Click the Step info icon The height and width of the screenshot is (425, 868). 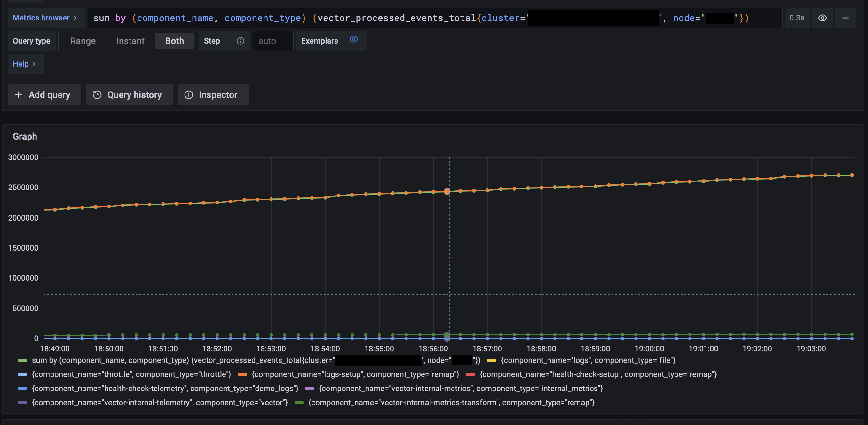[x=240, y=41]
